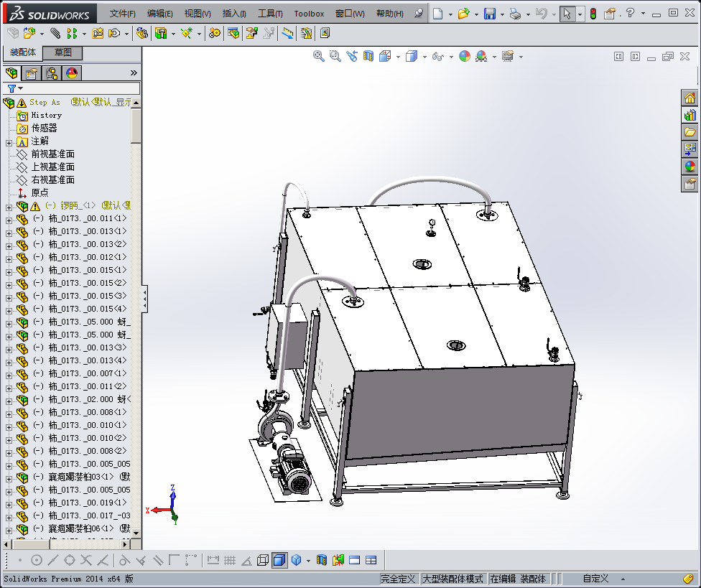Open the Design Library icon in task pane
This screenshot has height=588, width=701.
pos(690,115)
